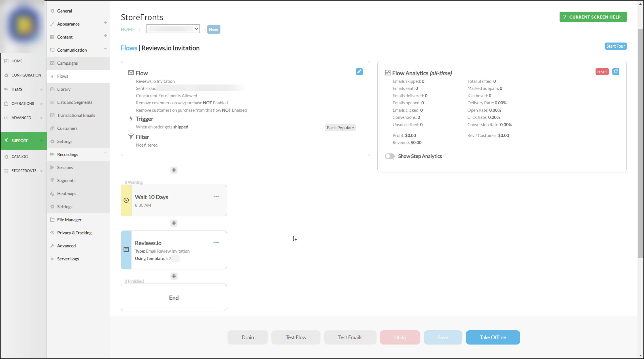Open the three-dot menu on Reviews.io step
This screenshot has height=359, width=644.
(216, 242)
